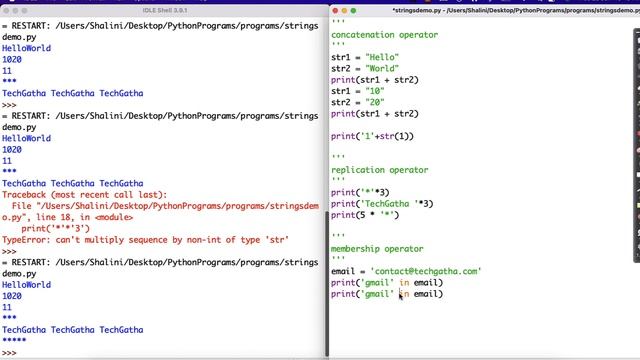
Task: Place cursor on 'replication operator' comment
Action: 380,170
